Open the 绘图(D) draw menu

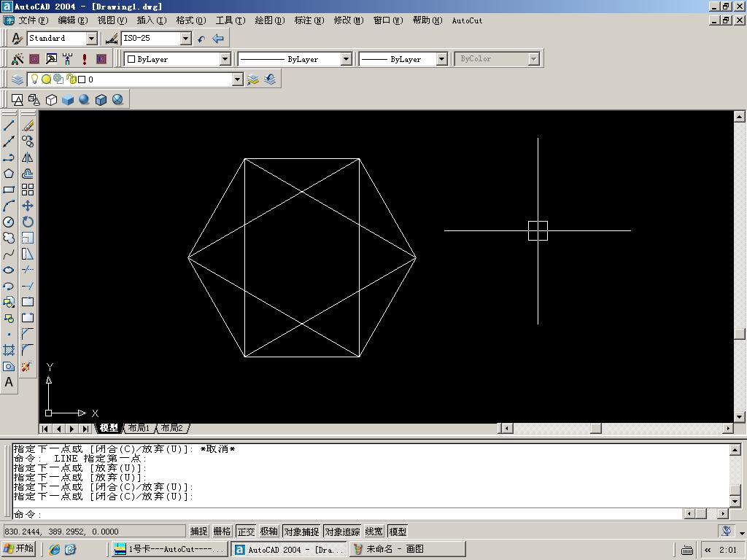pyautogui.click(x=269, y=20)
